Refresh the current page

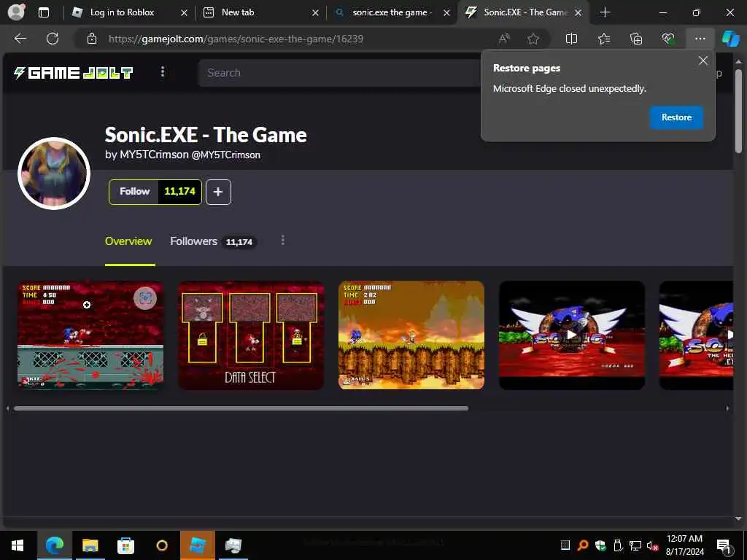(x=53, y=39)
